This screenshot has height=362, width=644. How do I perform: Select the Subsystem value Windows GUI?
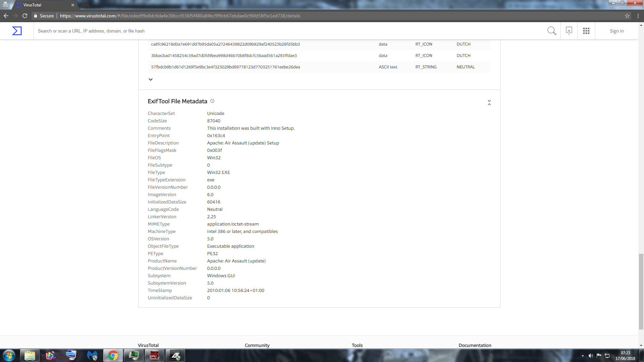(x=221, y=276)
